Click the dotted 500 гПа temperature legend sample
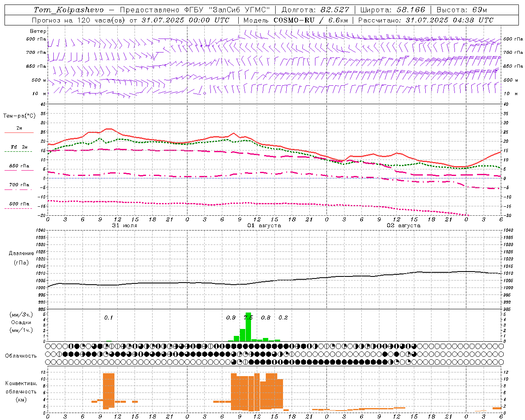 [x=18, y=209]
